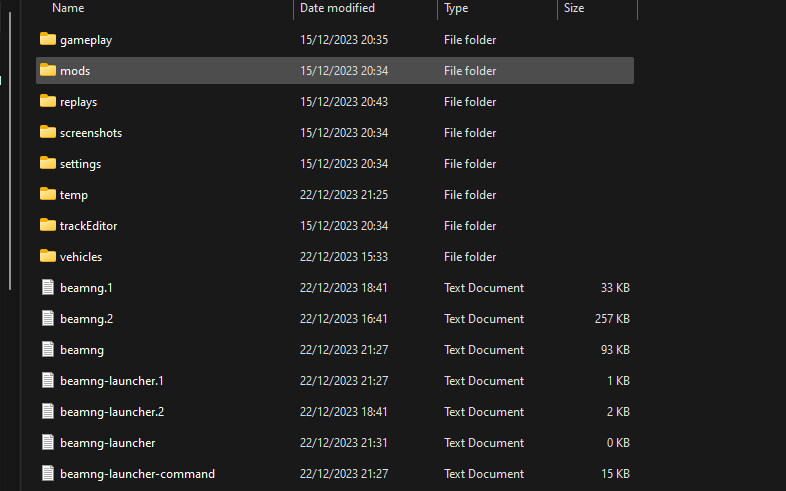
Task: Sort files by Name column header
Action: point(68,8)
